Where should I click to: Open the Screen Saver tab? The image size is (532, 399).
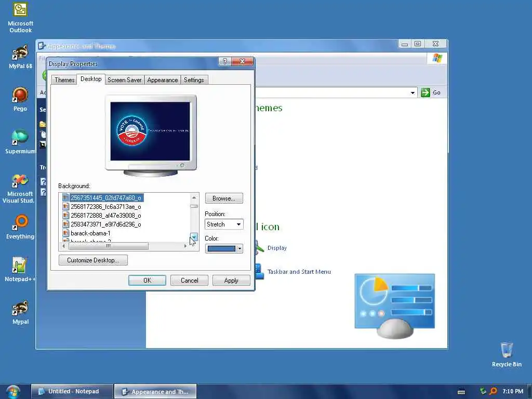125,79
